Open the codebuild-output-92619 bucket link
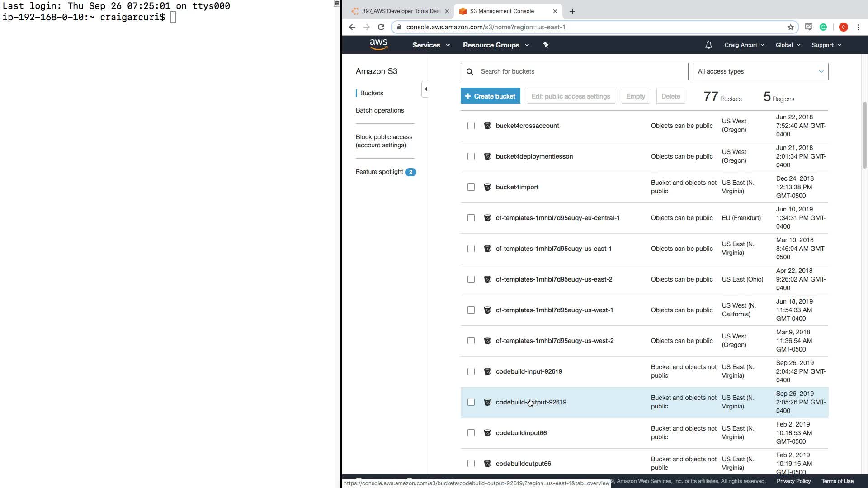Image resolution: width=868 pixels, height=488 pixels. 531,402
